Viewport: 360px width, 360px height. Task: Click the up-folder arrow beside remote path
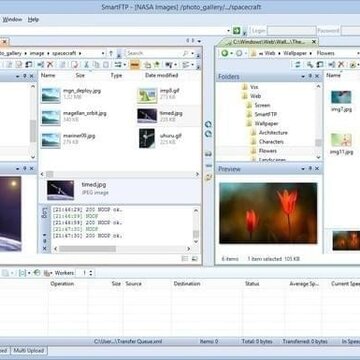point(111,53)
